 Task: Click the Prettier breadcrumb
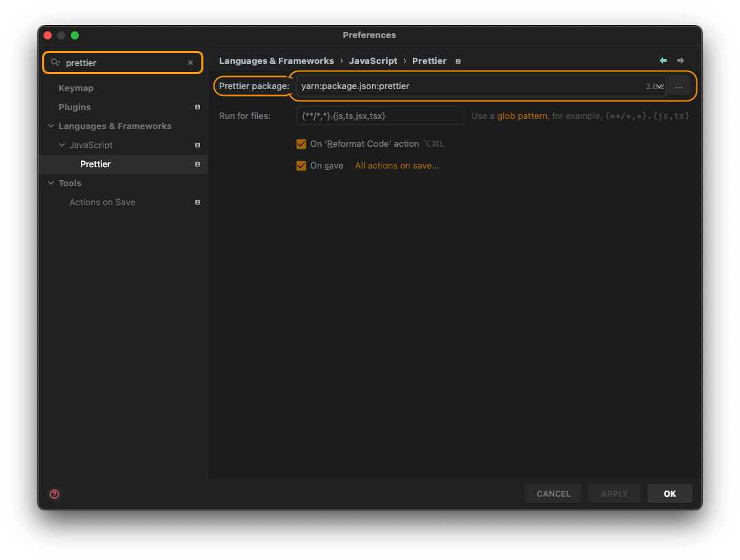429,60
